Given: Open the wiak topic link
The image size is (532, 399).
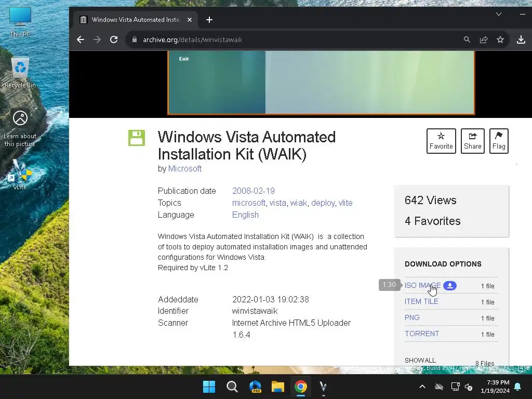Looking at the screenshot, I should click(x=299, y=203).
